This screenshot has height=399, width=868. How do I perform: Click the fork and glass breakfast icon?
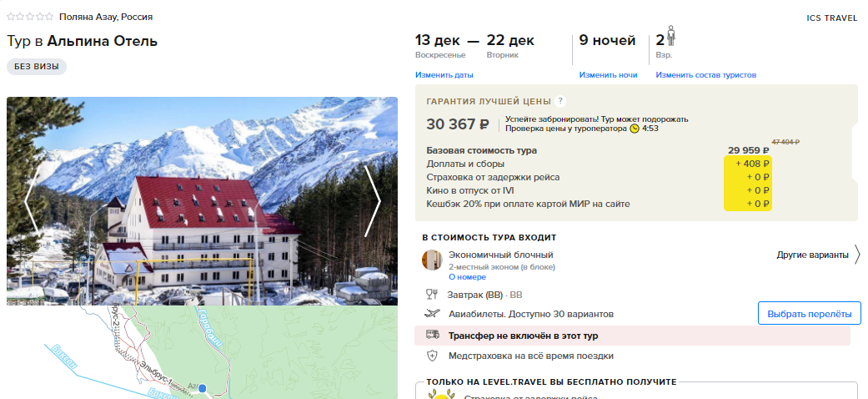pos(432,295)
